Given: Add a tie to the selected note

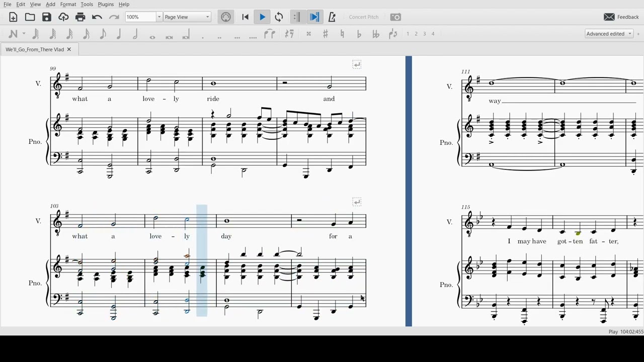Looking at the screenshot, I should point(270,34).
